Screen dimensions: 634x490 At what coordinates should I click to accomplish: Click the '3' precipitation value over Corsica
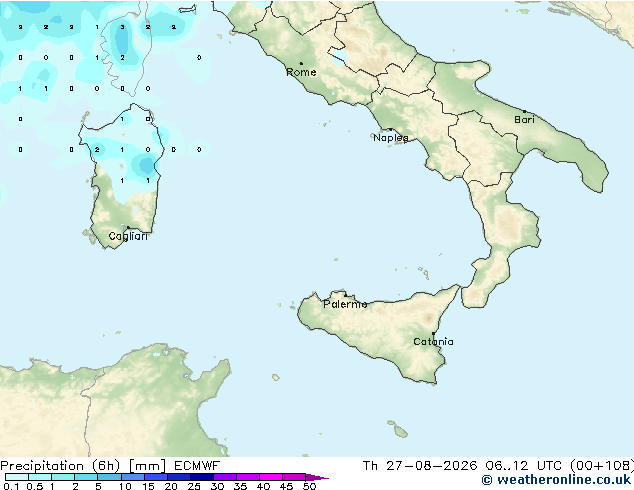[122, 27]
